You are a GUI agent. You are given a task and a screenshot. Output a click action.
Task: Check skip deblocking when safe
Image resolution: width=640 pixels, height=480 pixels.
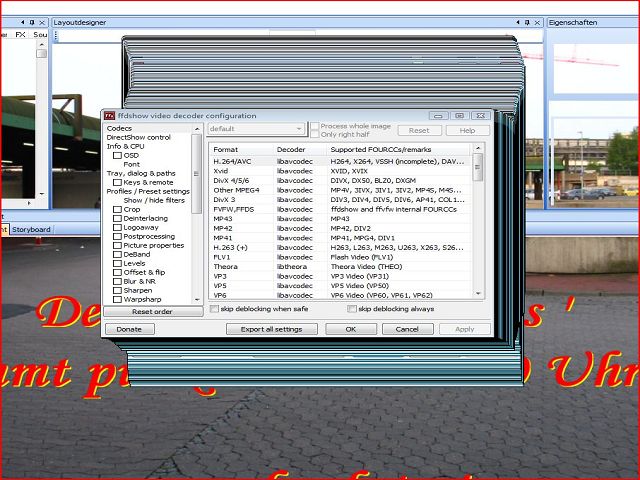pyautogui.click(x=214, y=309)
